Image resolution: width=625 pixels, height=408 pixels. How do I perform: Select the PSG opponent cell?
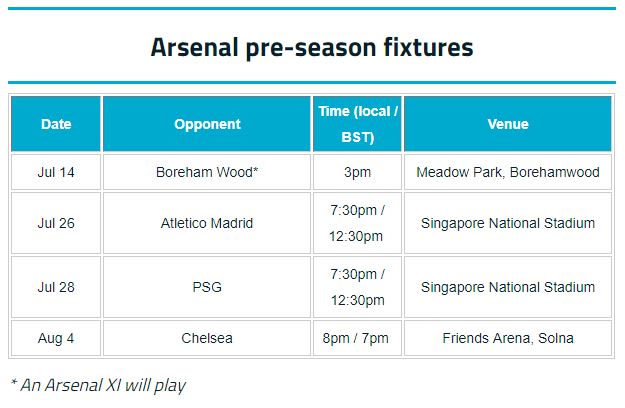207,287
